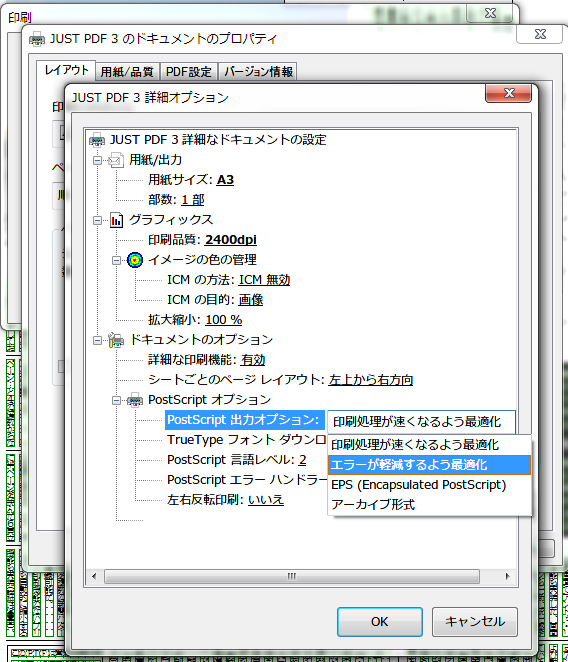Choose エラーが軽減するよう最適化 option

pyautogui.click(x=429, y=465)
